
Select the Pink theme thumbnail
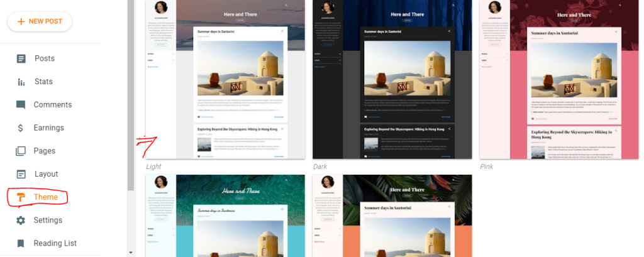(559, 79)
